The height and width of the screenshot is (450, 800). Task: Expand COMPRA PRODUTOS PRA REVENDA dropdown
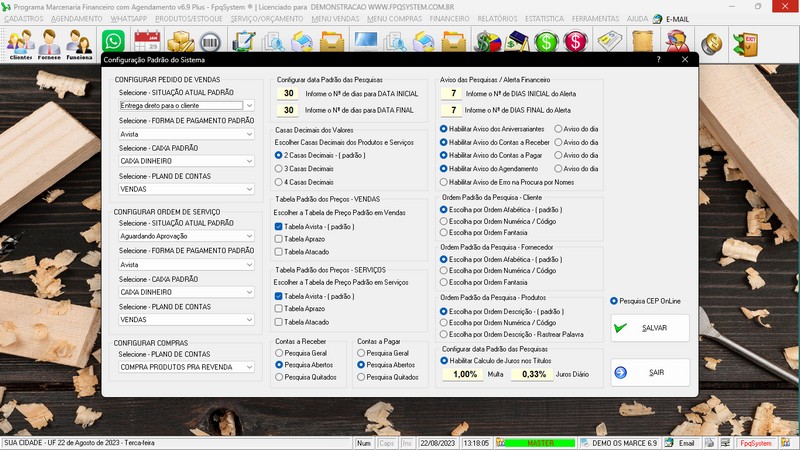[249, 367]
